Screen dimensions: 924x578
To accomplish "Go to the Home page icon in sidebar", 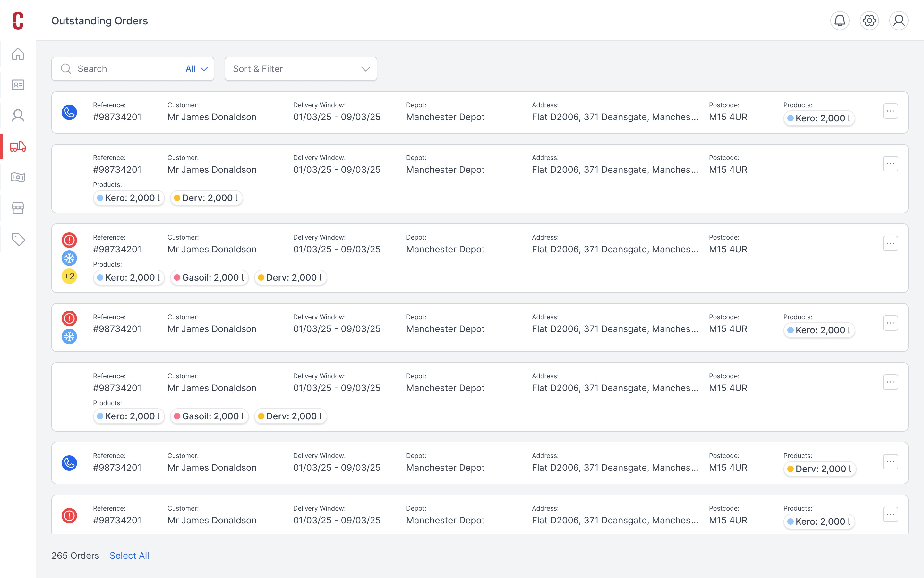I will [18, 54].
